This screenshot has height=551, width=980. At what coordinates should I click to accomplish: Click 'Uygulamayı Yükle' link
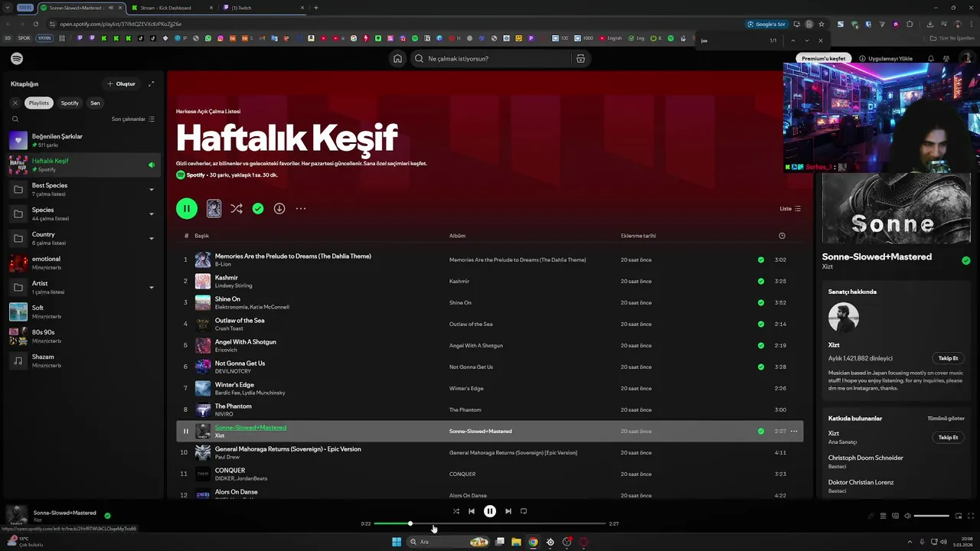coord(886,59)
